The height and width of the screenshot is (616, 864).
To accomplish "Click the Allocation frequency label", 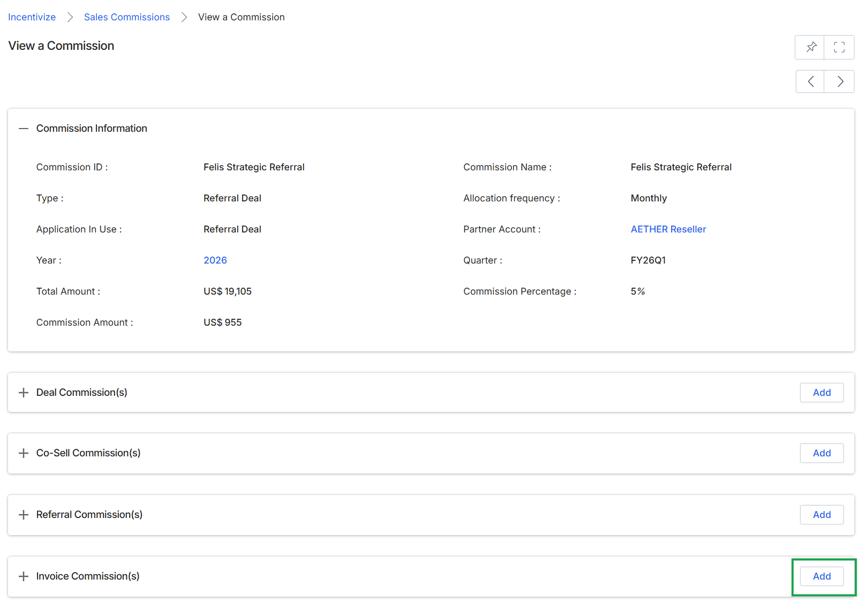I will [512, 198].
